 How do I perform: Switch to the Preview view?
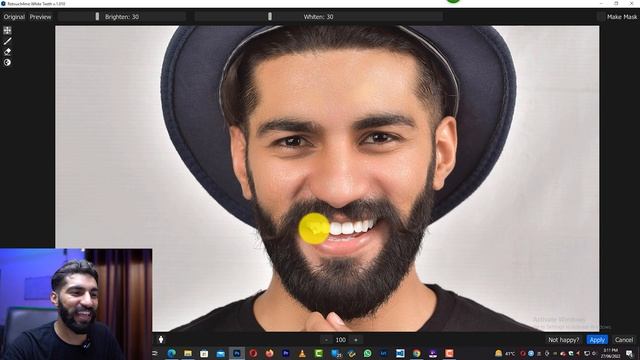coord(40,17)
